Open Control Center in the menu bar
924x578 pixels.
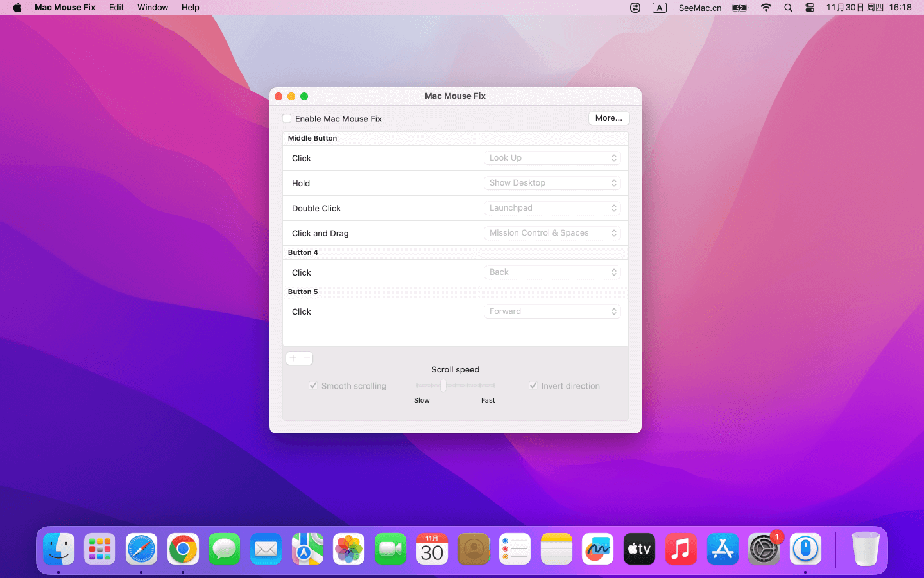point(810,8)
